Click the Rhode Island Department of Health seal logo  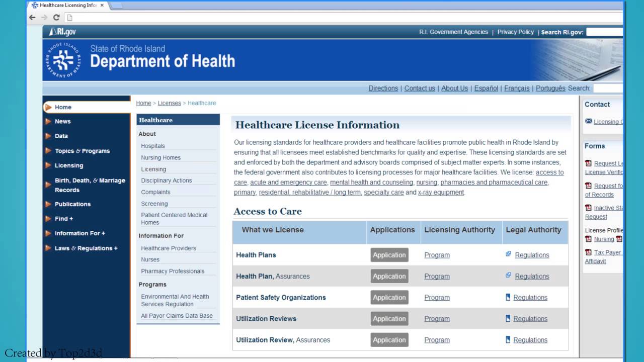[x=63, y=60]
